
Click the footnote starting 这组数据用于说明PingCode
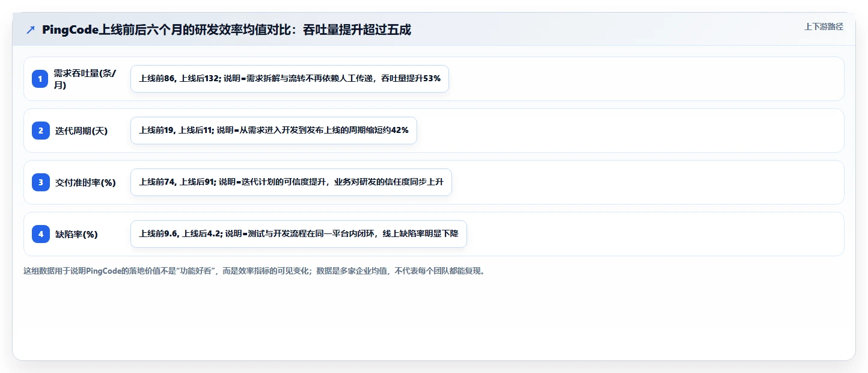pos(254,271)
